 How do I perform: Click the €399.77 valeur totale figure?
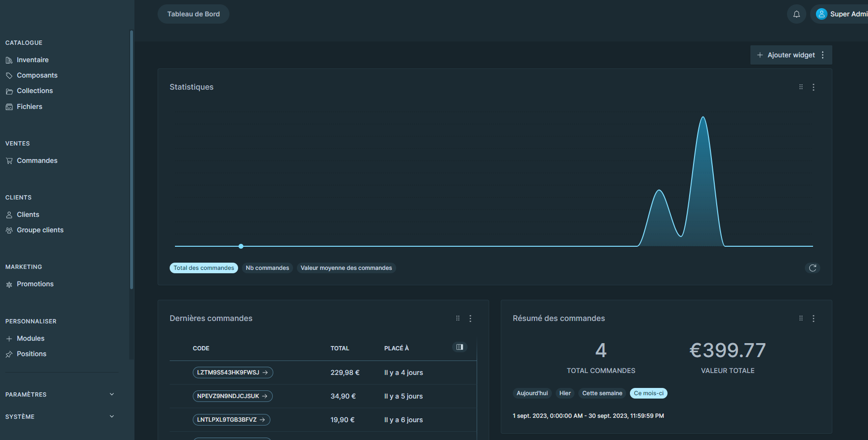coord(728,350)
